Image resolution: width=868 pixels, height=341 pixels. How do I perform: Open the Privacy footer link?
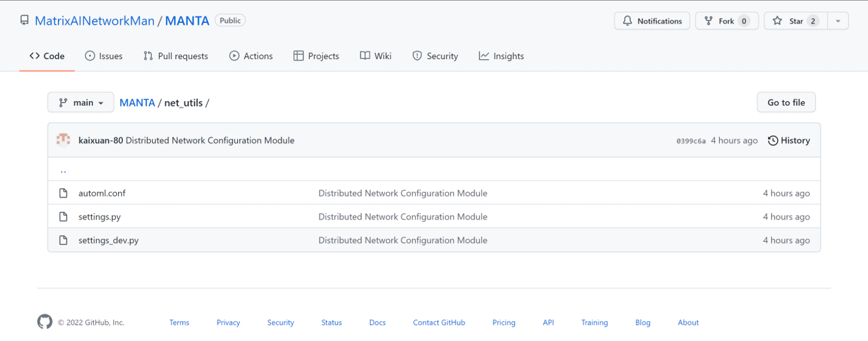click(x=228, y=322)
